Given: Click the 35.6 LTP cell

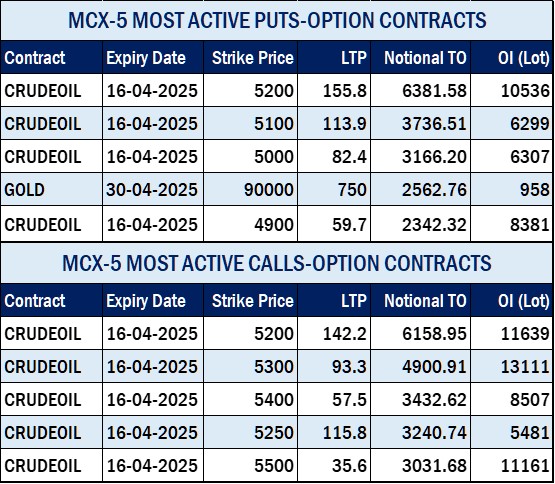Looking at the screenshot, I should (x=334, y=465).
